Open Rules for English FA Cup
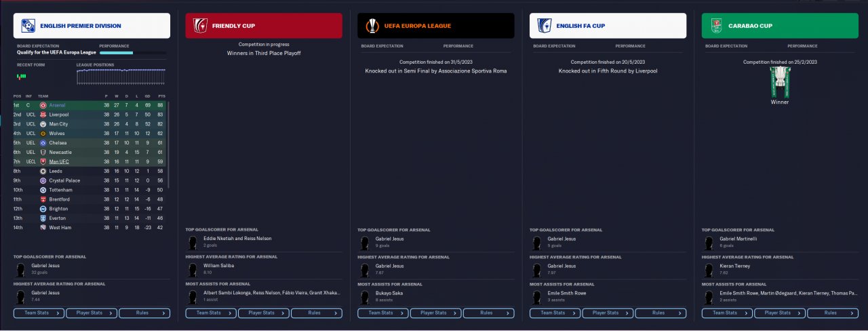This screenshot has height=331, width=868. [661, 313]
